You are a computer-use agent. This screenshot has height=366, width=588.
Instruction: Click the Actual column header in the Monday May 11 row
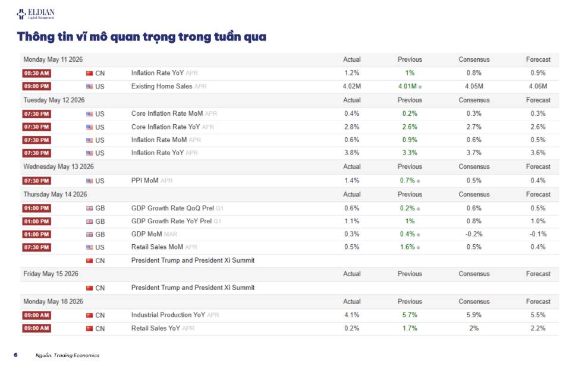352,59
